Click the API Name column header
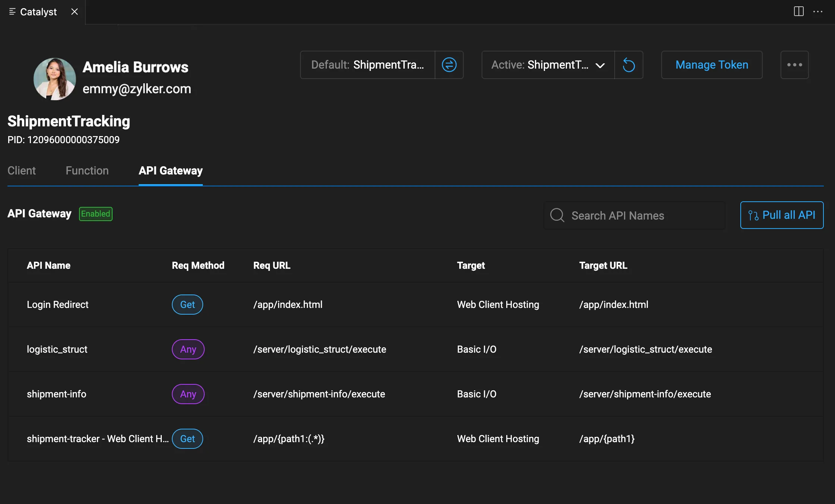This screenshot has width=835, height=504. pos(48,265)
